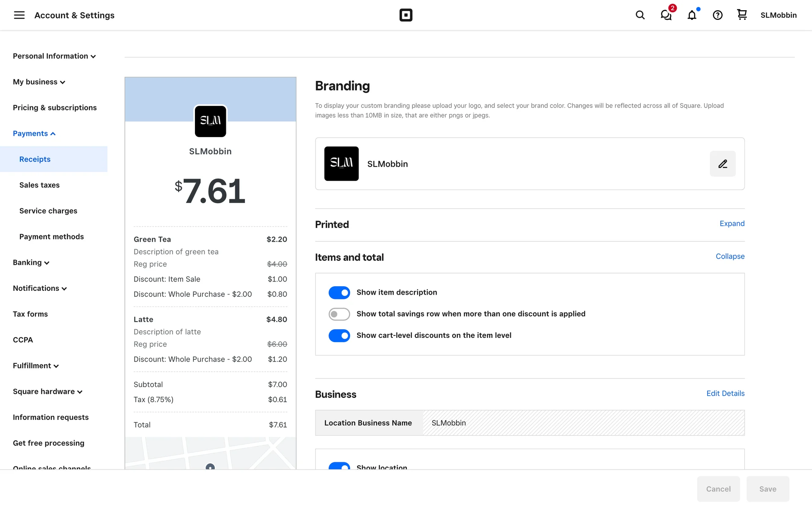Image resolution: width=812 pixels, height=508 pixels.
Task: Click the Square logo in header
Action: (406, 15)
